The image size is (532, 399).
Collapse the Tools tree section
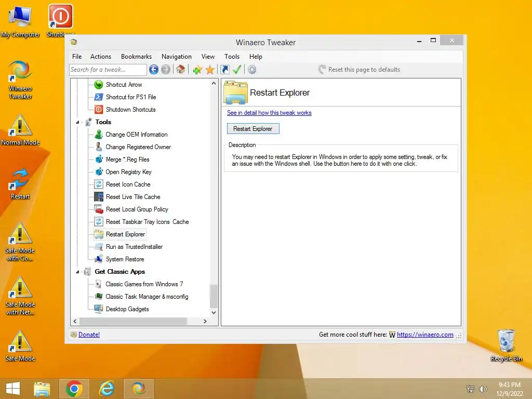point(77,122)
